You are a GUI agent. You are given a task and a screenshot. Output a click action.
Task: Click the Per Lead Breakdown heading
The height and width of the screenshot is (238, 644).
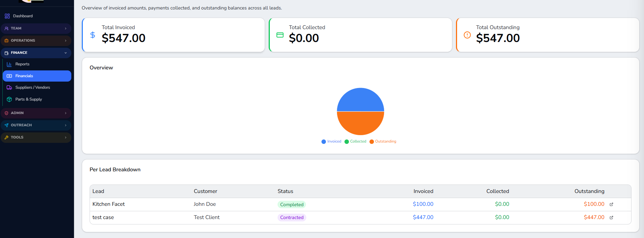[x=115, y=170]
